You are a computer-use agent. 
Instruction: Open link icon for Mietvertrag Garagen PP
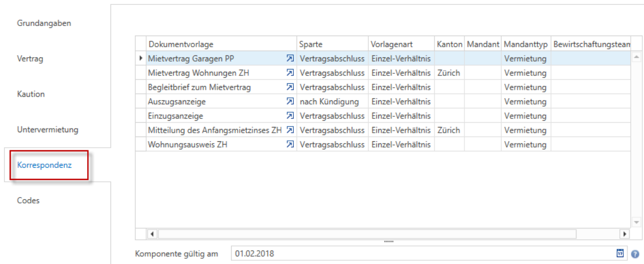290,58
